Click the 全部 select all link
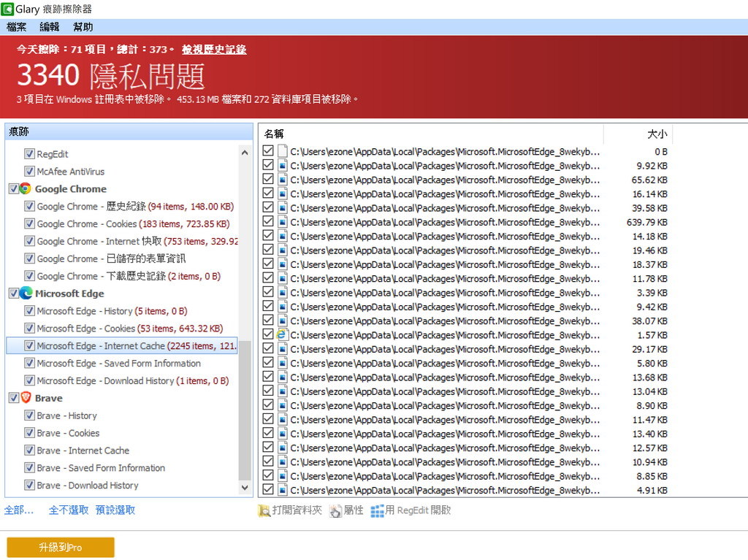This screenshot has width=748, height=560. point(19,510)
